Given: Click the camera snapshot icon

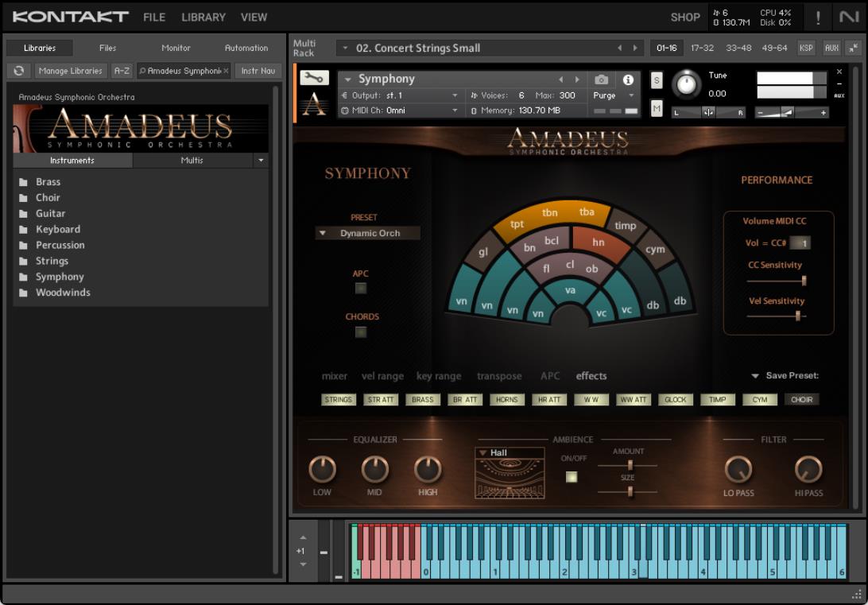Looking at the screenshot, I should click(602, 80).
